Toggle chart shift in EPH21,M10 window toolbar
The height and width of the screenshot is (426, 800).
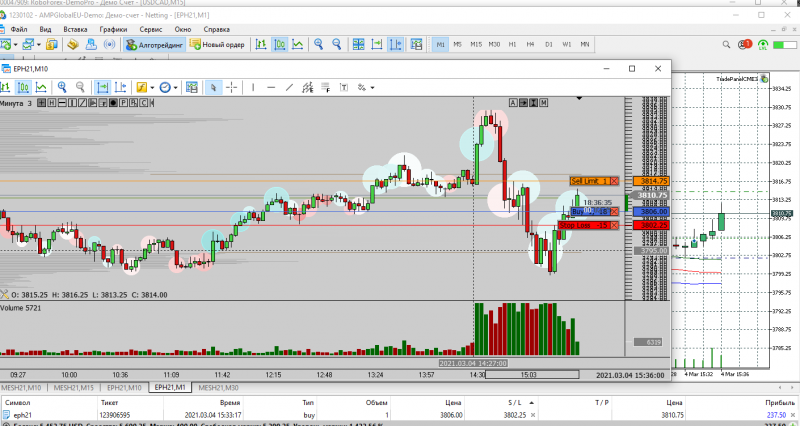(120, 88)
